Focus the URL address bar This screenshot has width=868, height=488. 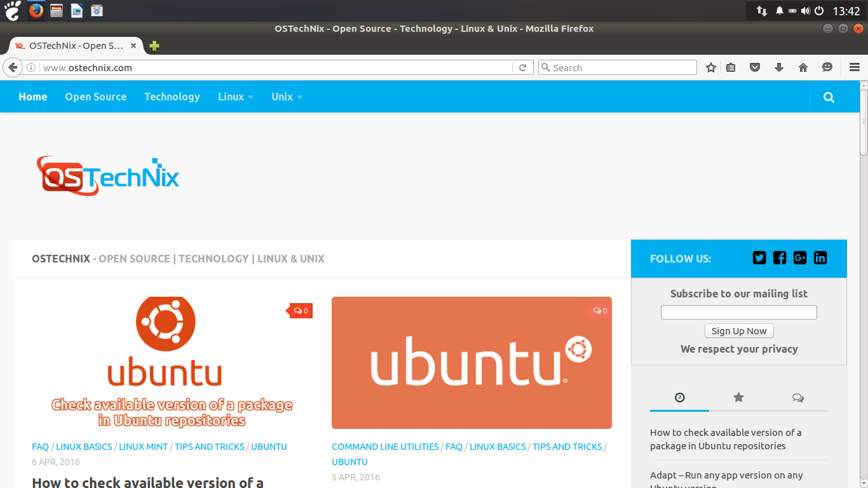click(277, 67)
